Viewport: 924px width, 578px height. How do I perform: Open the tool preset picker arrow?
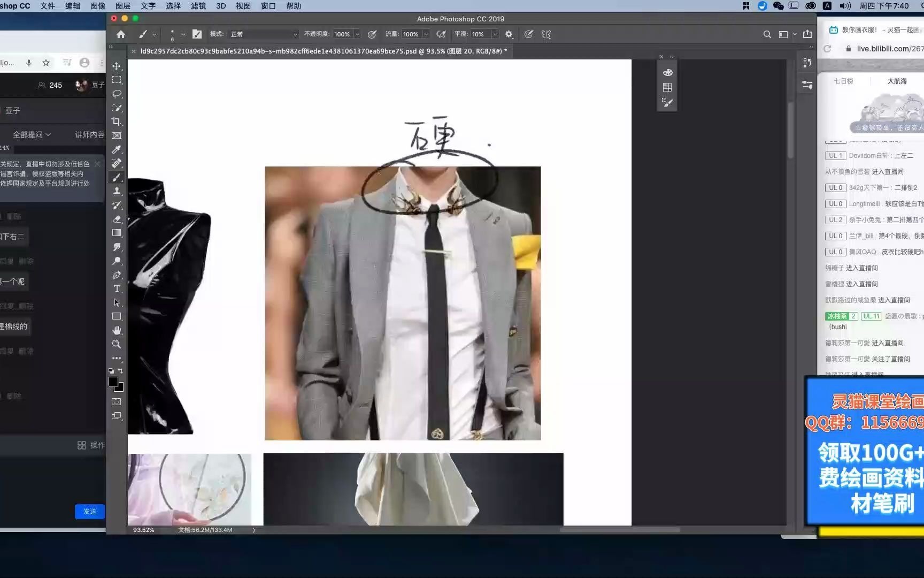[154, 34]
